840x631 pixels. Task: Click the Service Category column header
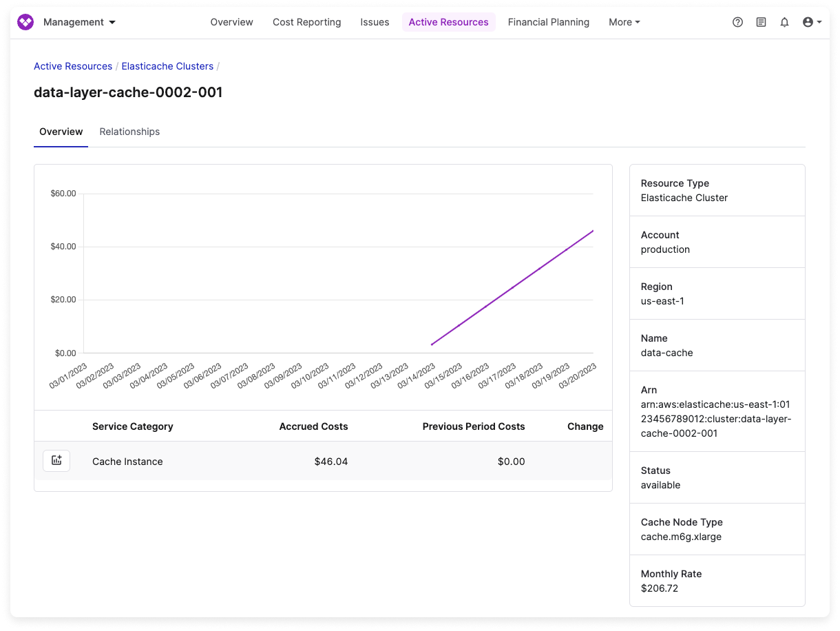click(x=133, y=426)
